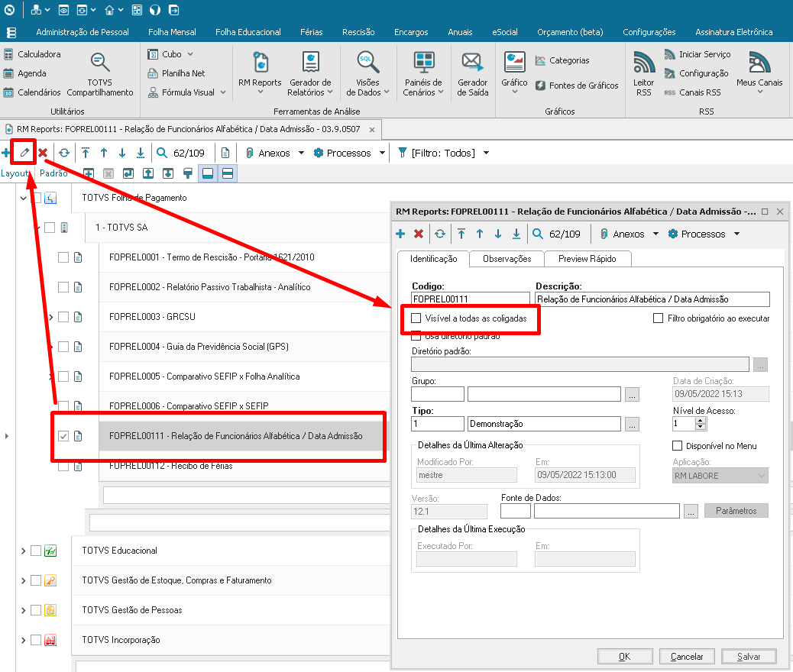Screen dimensions: 793x672
Task: Expand the TOTVS Educacional node
Action: 23,551
